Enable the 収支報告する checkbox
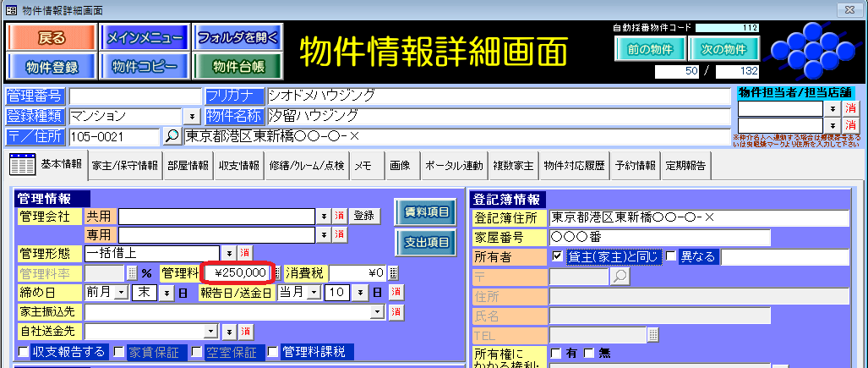Viewport: 868px width, 368px height. tap(23, 351)
